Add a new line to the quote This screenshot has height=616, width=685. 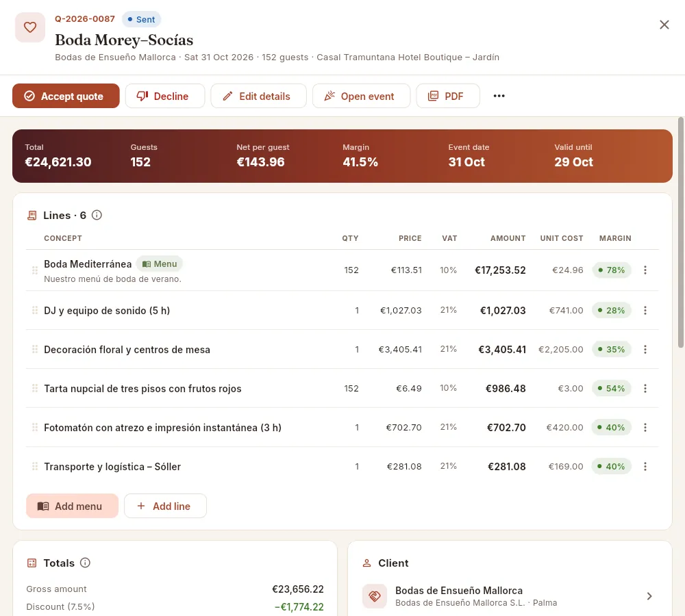pos(165,506)
